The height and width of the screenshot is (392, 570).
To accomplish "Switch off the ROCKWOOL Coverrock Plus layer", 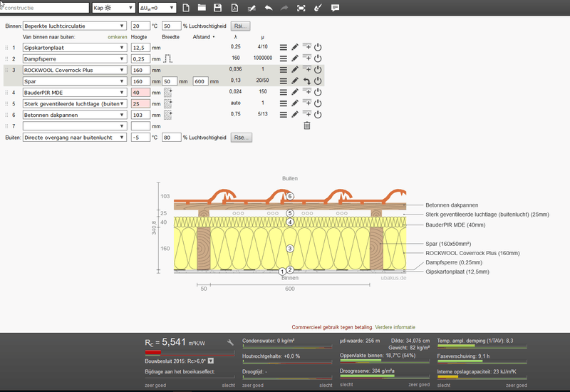I will [x=318, y=70].
